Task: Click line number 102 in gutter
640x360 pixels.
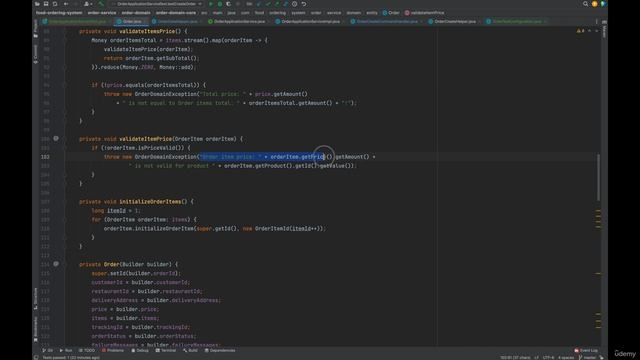Action: (x=45, y=157)
